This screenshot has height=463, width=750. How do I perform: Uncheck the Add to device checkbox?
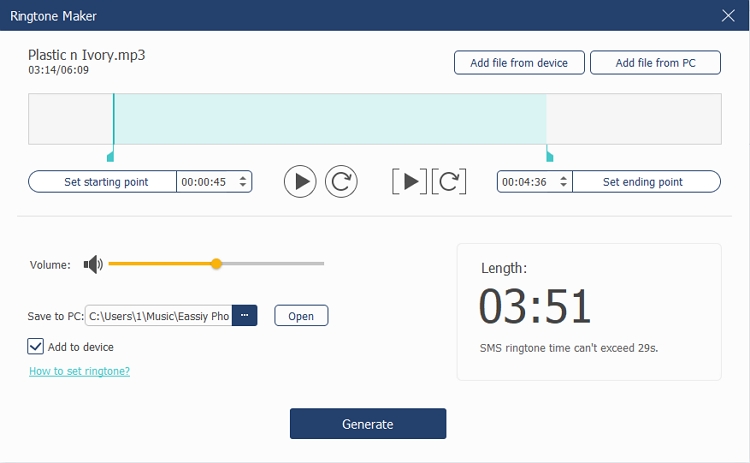coord(35,346)
